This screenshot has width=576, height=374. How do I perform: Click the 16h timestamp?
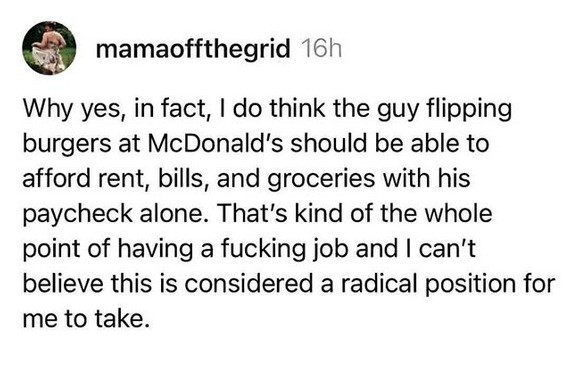point(321,48)
